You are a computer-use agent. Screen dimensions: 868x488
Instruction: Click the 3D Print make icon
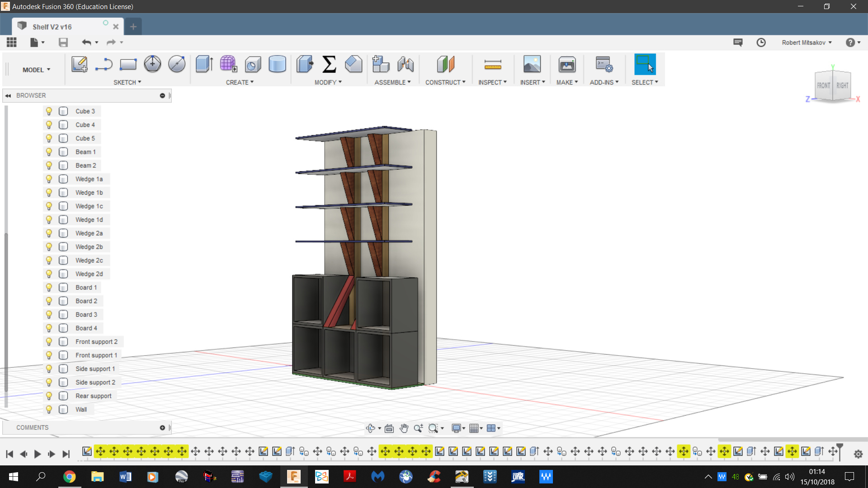[x=567, y=64]
